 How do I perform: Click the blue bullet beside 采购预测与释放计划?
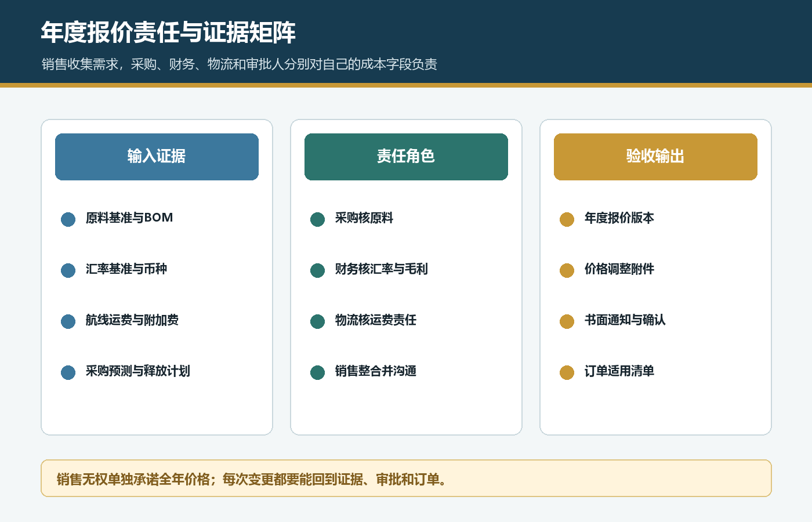pos(68,372)
